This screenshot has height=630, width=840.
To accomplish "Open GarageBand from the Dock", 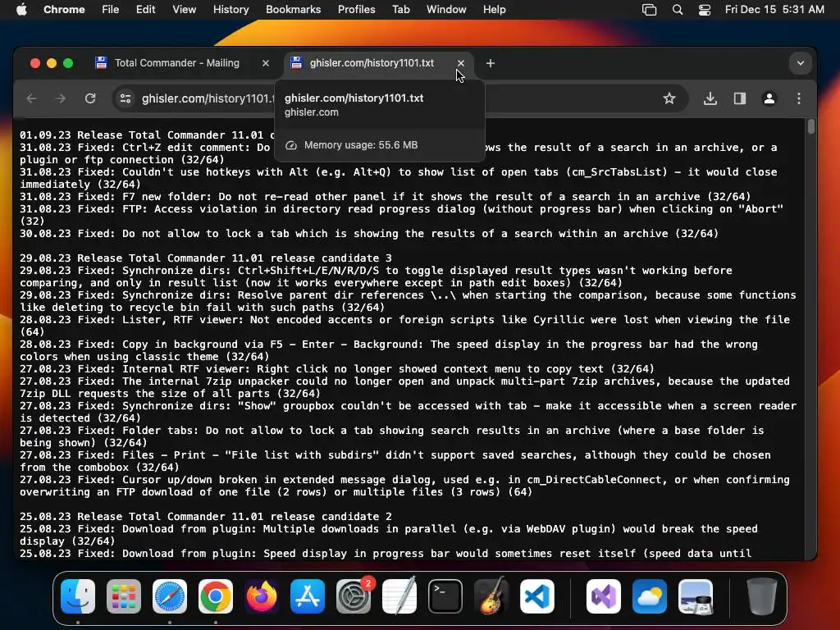I will 491,596.
